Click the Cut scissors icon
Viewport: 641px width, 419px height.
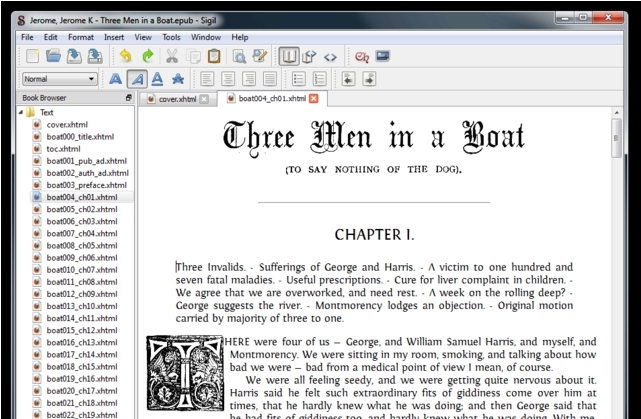tap(172, 56)
